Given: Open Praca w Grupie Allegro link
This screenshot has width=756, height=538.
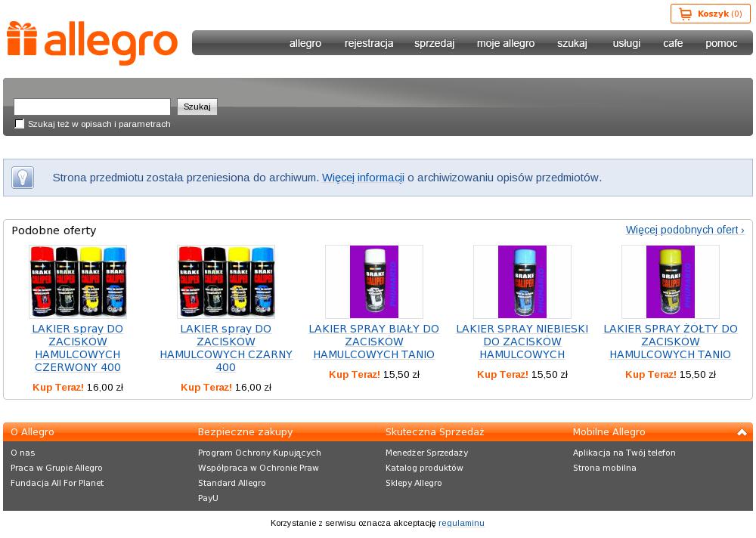Looking at the screenshot, I should [x=57, y=468].
